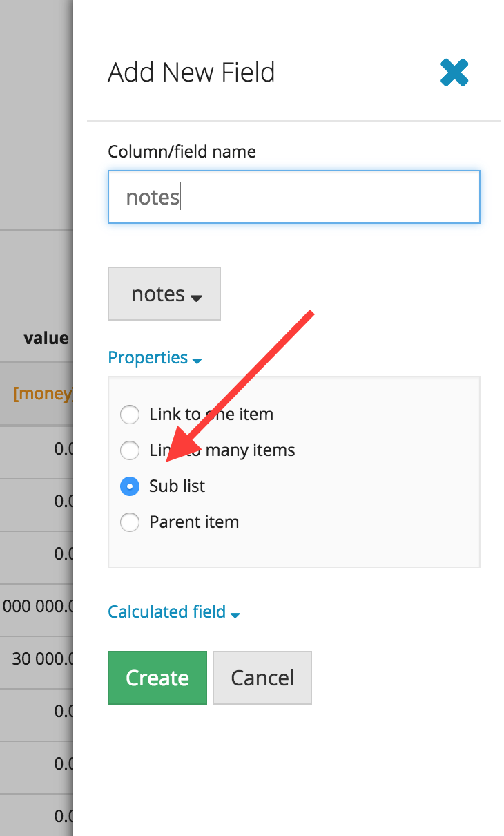This screenshot has height=836, width=504.
Task: Click the Column/field name text input
Action: 293,197
